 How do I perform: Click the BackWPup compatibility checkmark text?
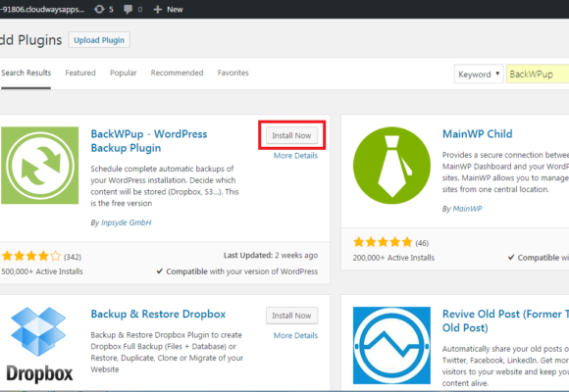[x=237, y=271]
